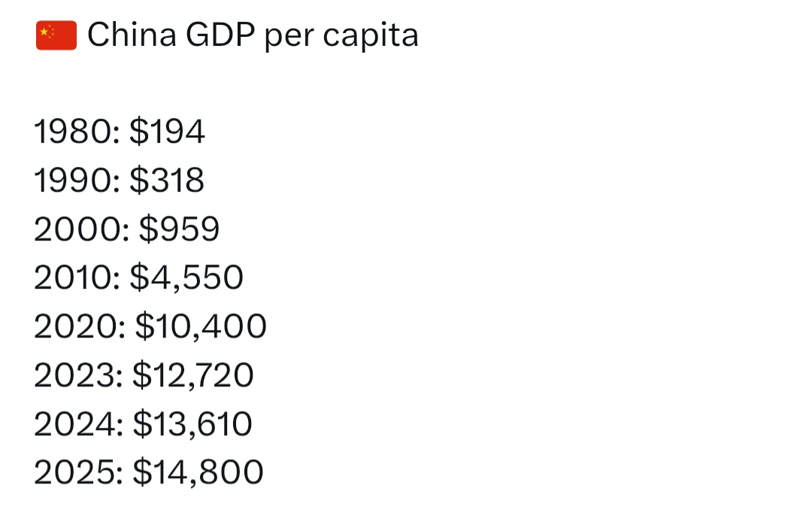The image size is (812, 515).
Task: Click the China flag emoji
Action: (56, 35)
